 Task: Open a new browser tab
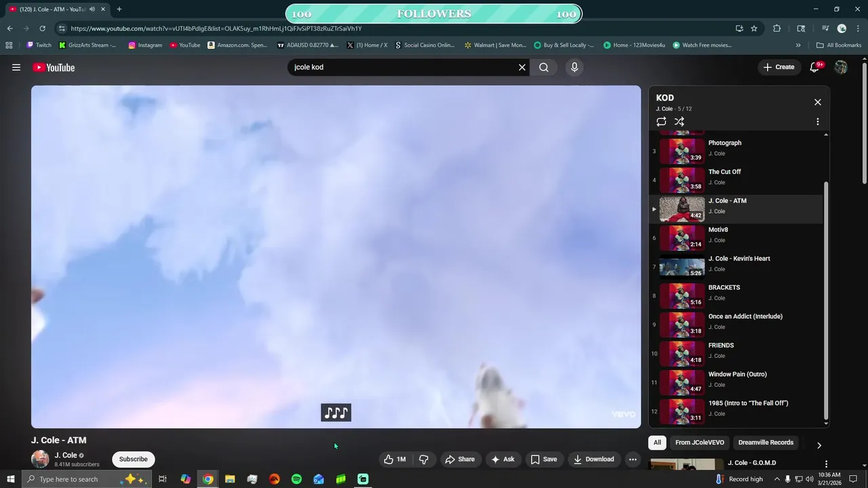click(x=119, y=9)
